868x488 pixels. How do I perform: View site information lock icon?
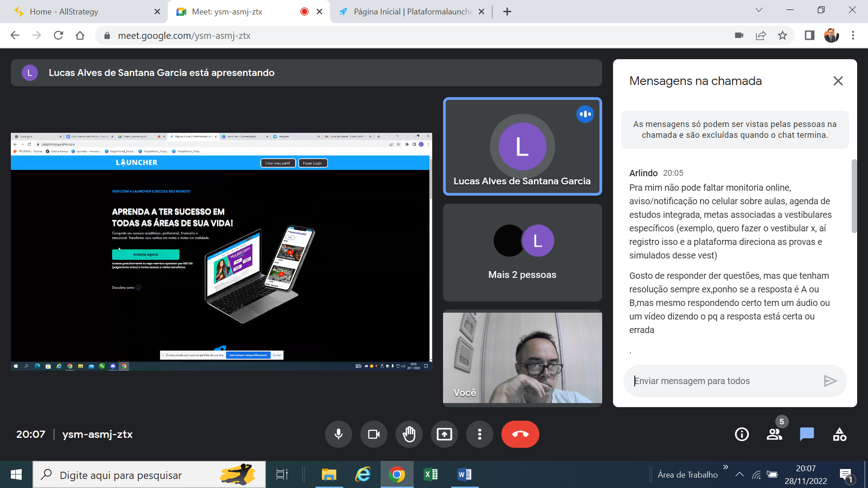coord(107,36)
